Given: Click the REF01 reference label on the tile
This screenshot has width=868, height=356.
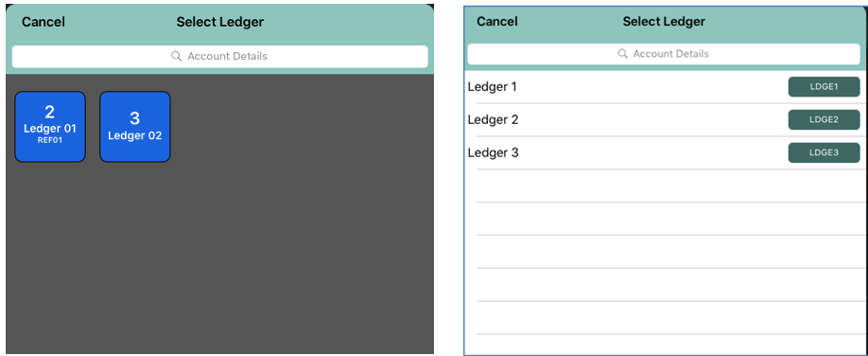Looking at the screenshot, I should (x=50, y=140).
